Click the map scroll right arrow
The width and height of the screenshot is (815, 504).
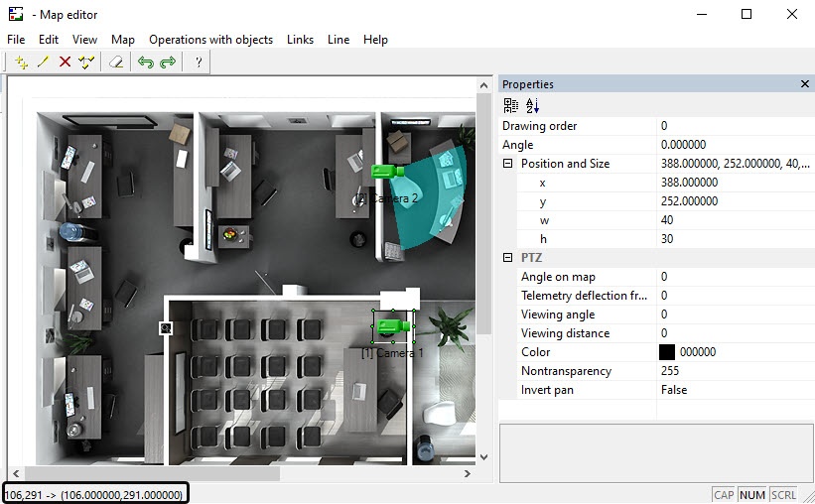468,473
